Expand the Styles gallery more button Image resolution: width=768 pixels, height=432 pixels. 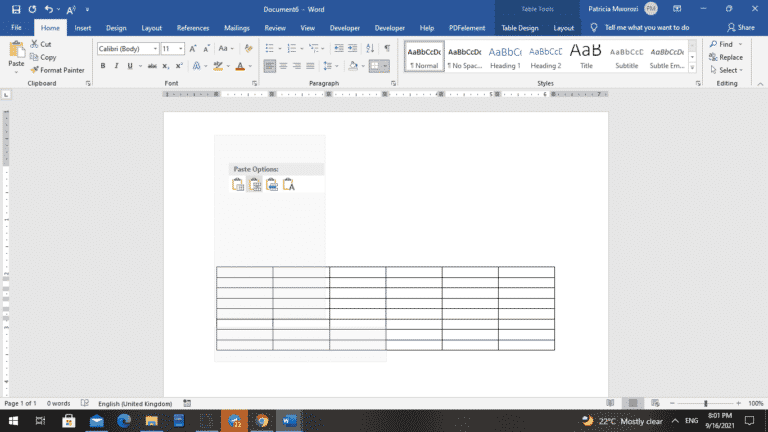[692, 68]
